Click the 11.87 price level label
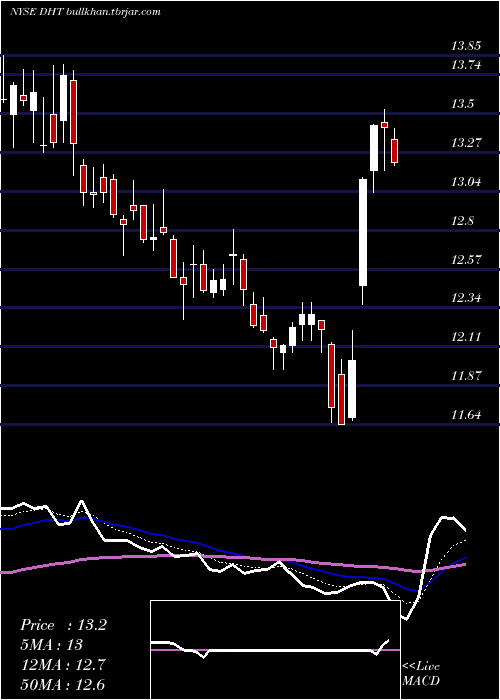500x700 pixels. (x=465, y=376)
